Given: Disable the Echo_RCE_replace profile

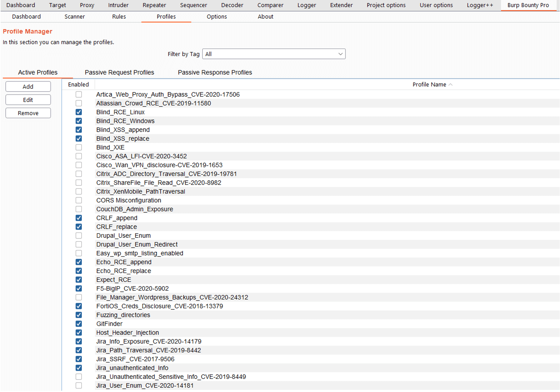Looking at the screenshot, I should 78,271.
